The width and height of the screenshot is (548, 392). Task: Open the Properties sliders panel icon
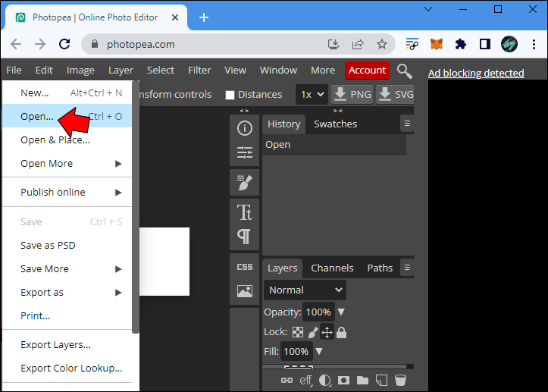pyautogui.click(x=244, y=152)
